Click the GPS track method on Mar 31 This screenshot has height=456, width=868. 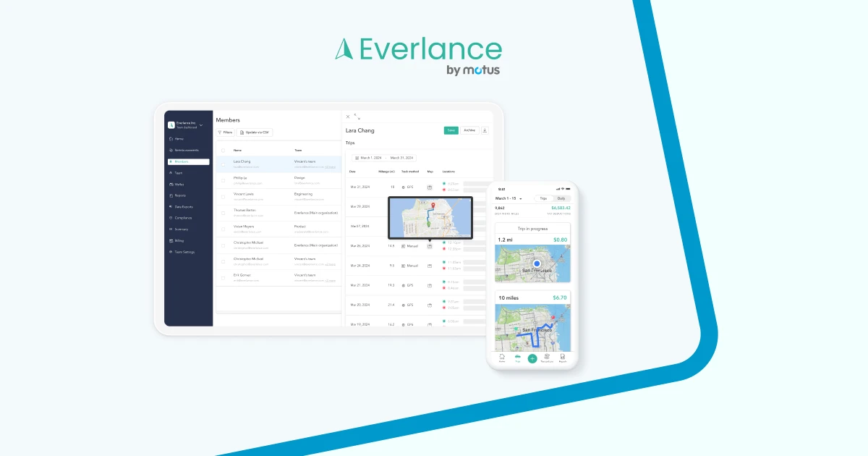[407, 187]
